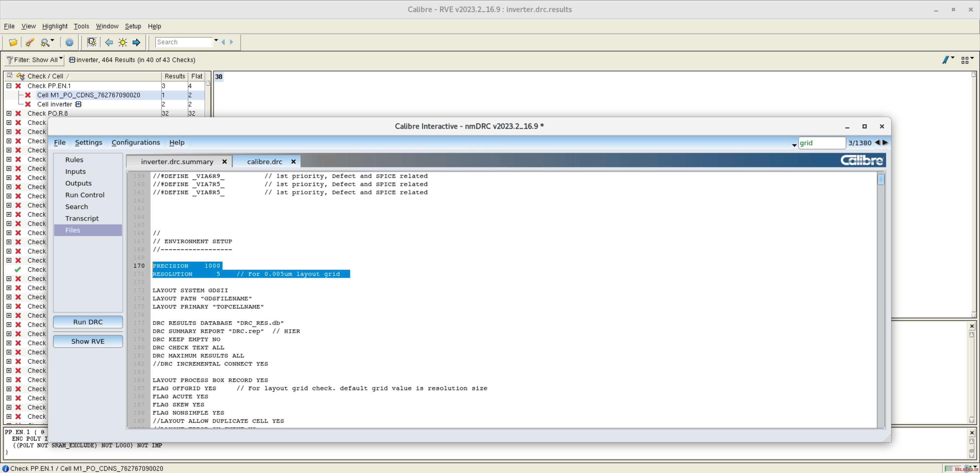This screenshot has width=980, height=473.
Task: Open the Filter: Show All dropdown
Action: click(x=34, y=60)
